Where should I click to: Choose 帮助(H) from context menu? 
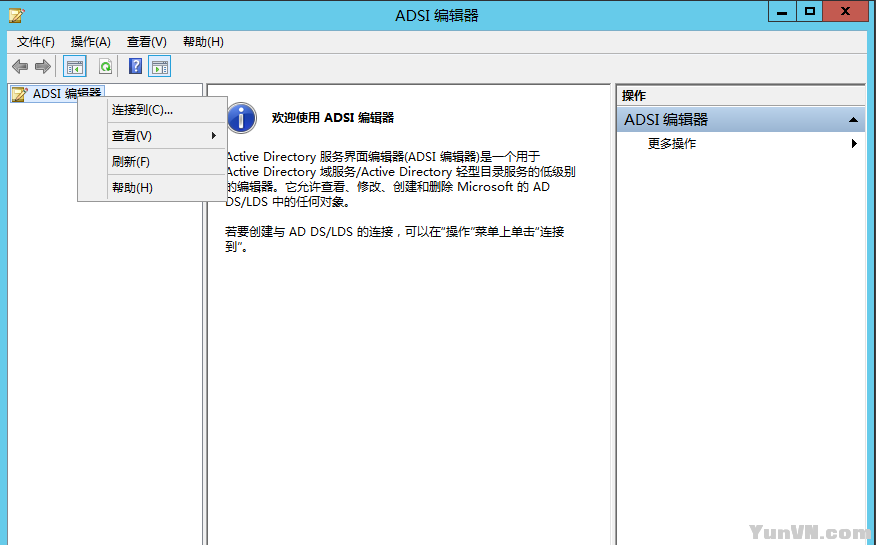click(153, 188)
